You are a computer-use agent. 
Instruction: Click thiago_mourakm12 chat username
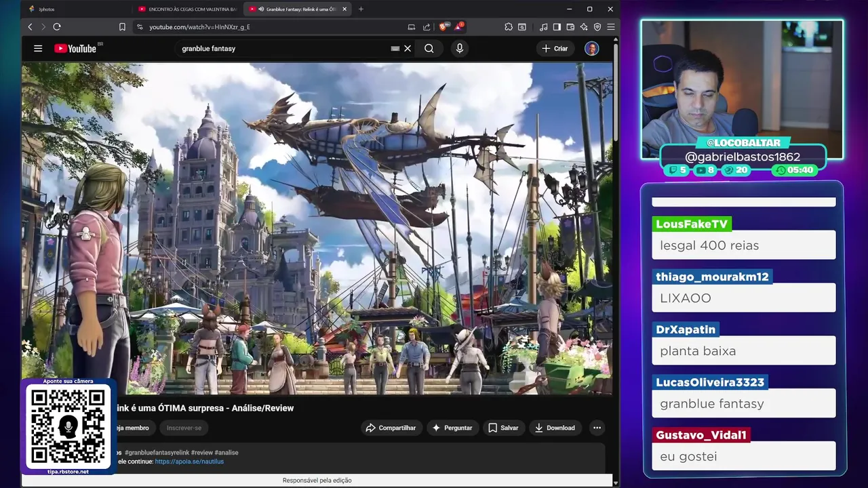pyautogui.click(x=712, y=277)
